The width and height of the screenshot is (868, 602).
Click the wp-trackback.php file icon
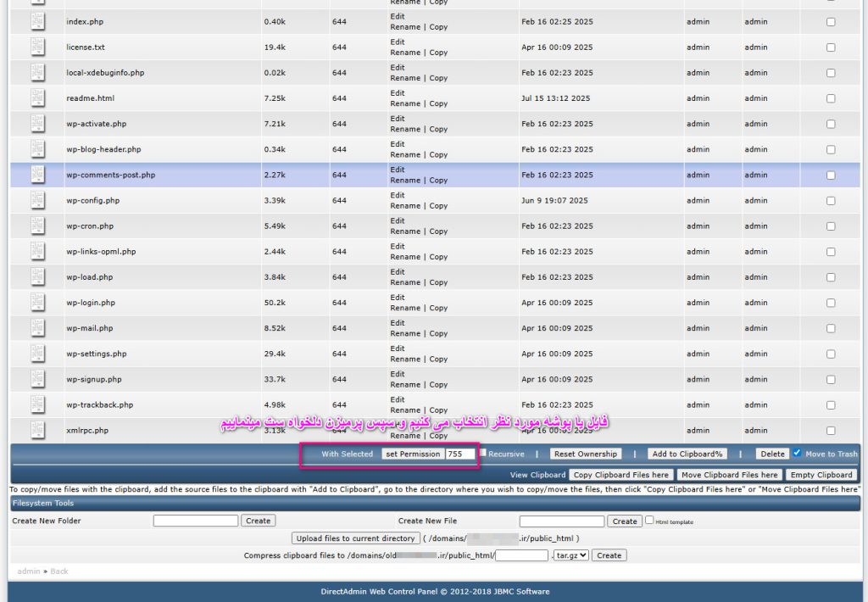pos(38,404)
